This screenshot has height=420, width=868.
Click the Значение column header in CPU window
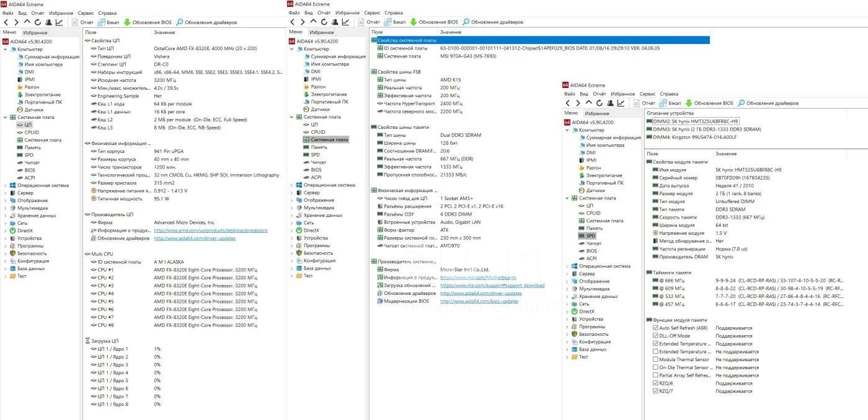(164, 32)
